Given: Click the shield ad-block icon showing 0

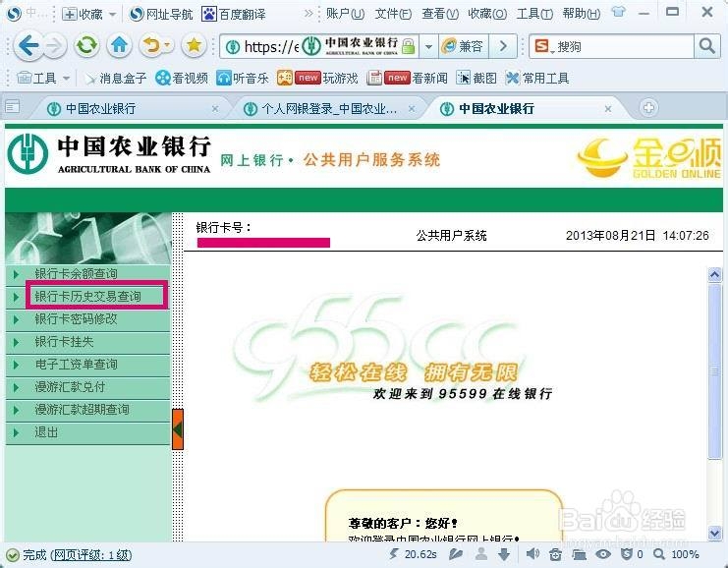Looking at the screenshot, I should pyautogui.click(x=632, y=554).
